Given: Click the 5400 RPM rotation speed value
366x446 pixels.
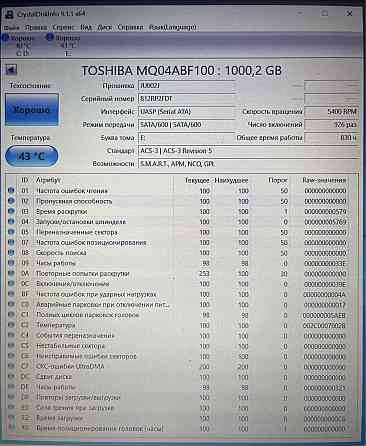Looking at the screenshot, I should tap(332, 112).
